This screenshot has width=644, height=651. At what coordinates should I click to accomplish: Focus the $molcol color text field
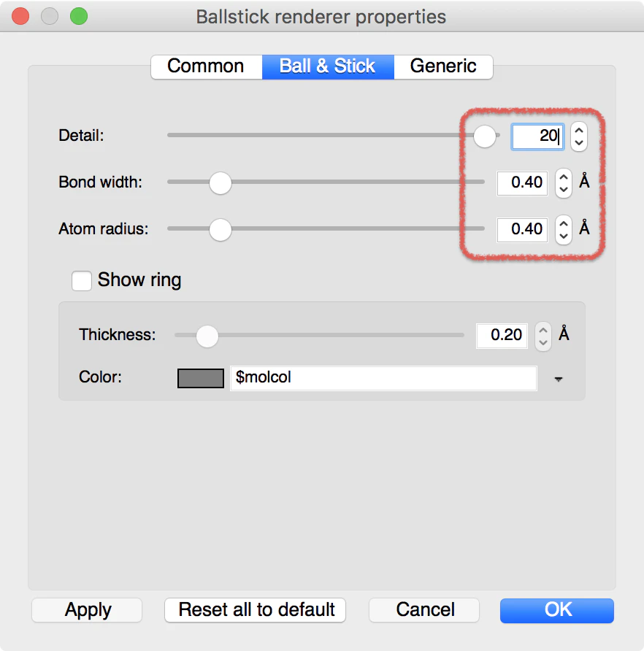click(x=383, y=378)
